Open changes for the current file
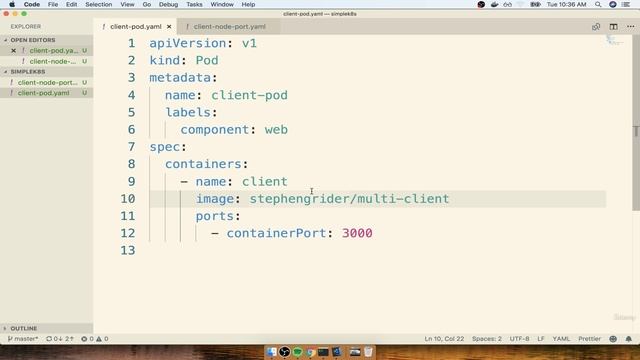The width and height of the screenshot is (640, 360). [x=596, y=27]
